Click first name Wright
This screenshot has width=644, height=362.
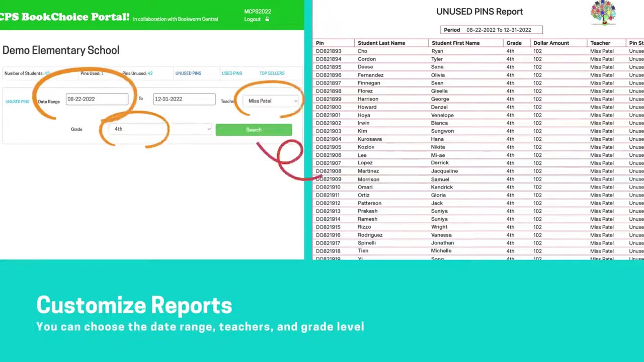click(439, 227)
